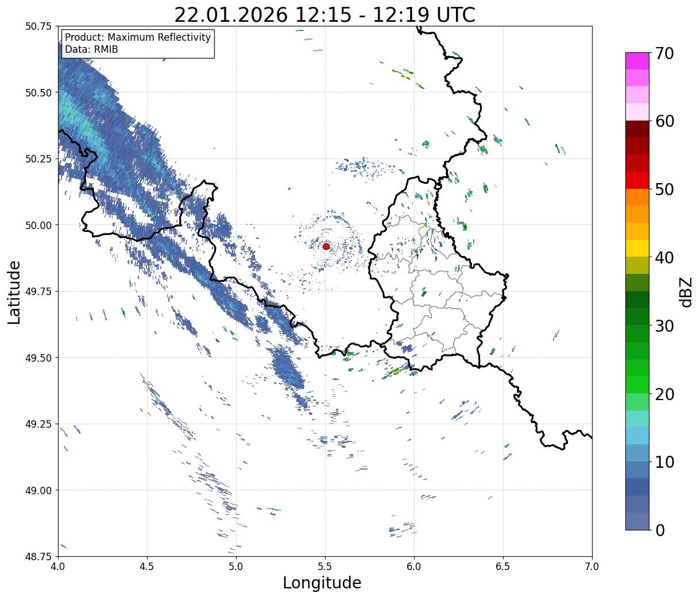
Task: Click the colorbar tick label '30'
Action: pos(664,325)
